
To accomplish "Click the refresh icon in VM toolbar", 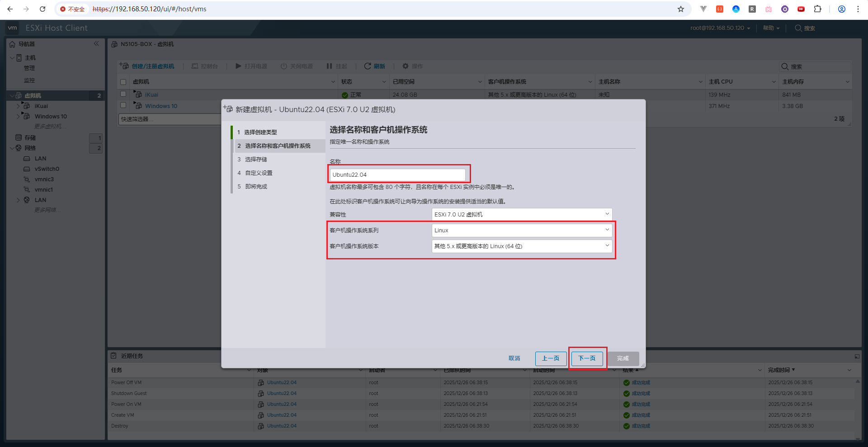I will click(368, 66).
